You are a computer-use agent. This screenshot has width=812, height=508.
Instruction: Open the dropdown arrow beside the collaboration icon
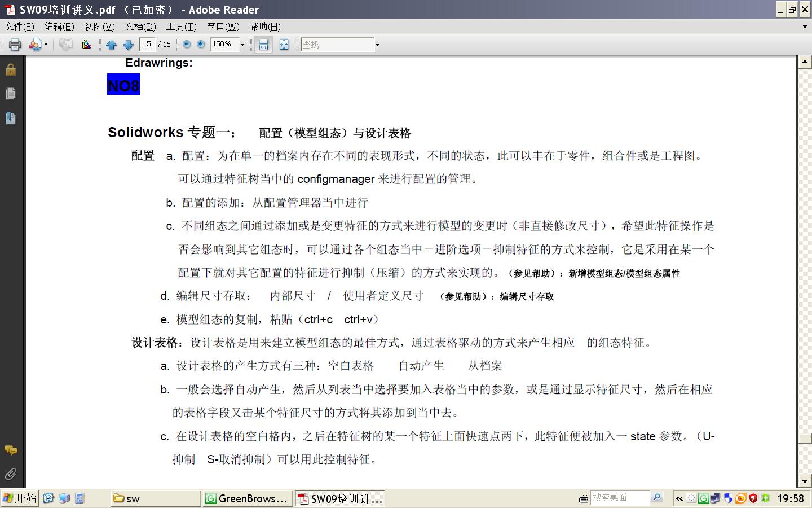(46, 45)
